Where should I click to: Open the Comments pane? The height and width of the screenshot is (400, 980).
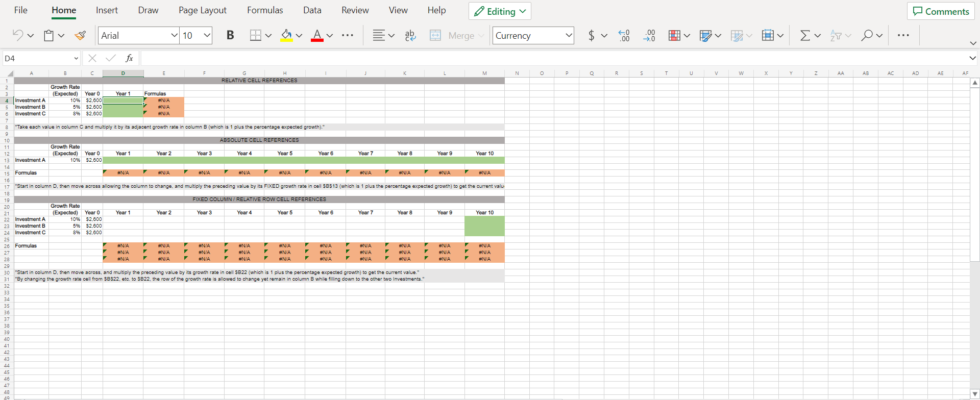[941, 11]
